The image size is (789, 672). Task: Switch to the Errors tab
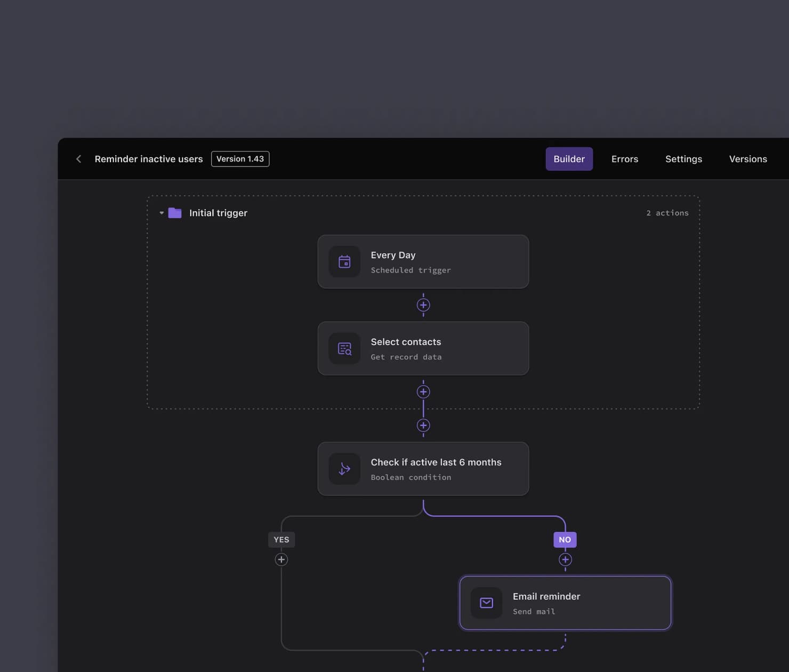[624, 159]
